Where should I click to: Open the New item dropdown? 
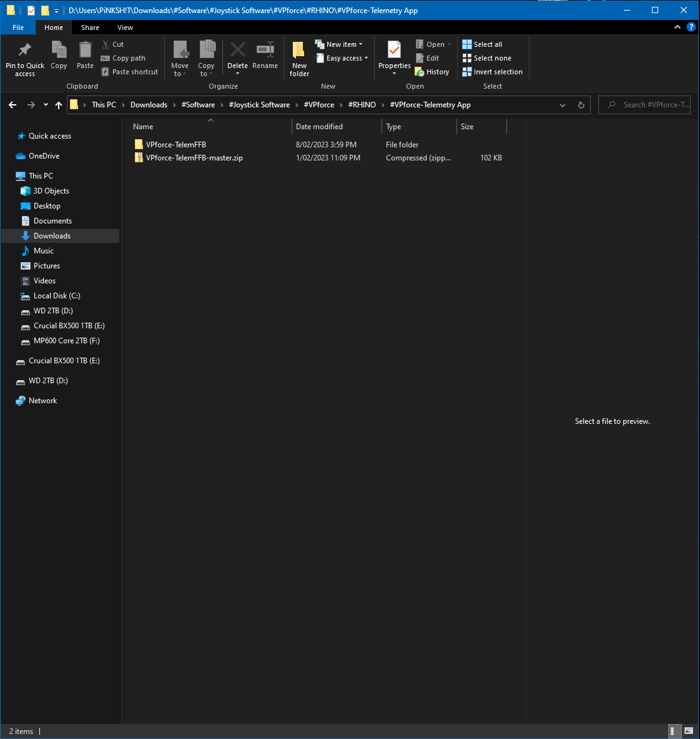pyautogui.click(x=339, y=44)
